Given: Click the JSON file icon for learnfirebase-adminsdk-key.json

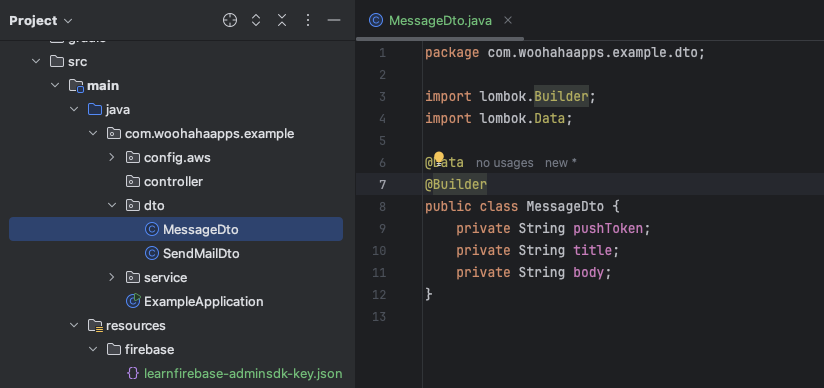Looking at the screenshot, I should tap(133, 373).
